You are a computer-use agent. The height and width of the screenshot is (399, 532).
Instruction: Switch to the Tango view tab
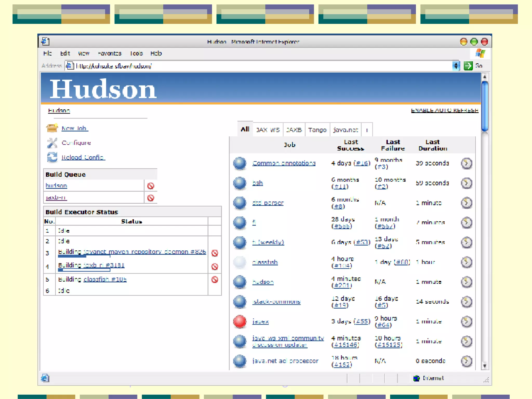(317, 130)
